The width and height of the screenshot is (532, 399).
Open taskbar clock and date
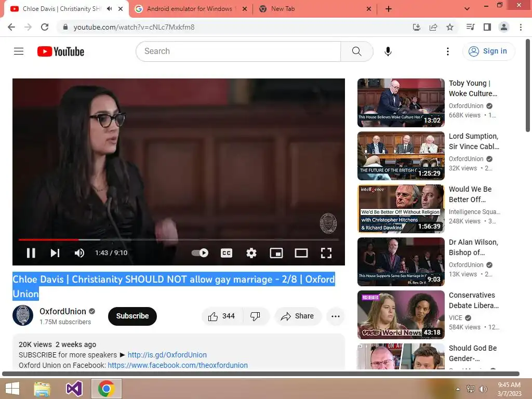coord(509,389)
